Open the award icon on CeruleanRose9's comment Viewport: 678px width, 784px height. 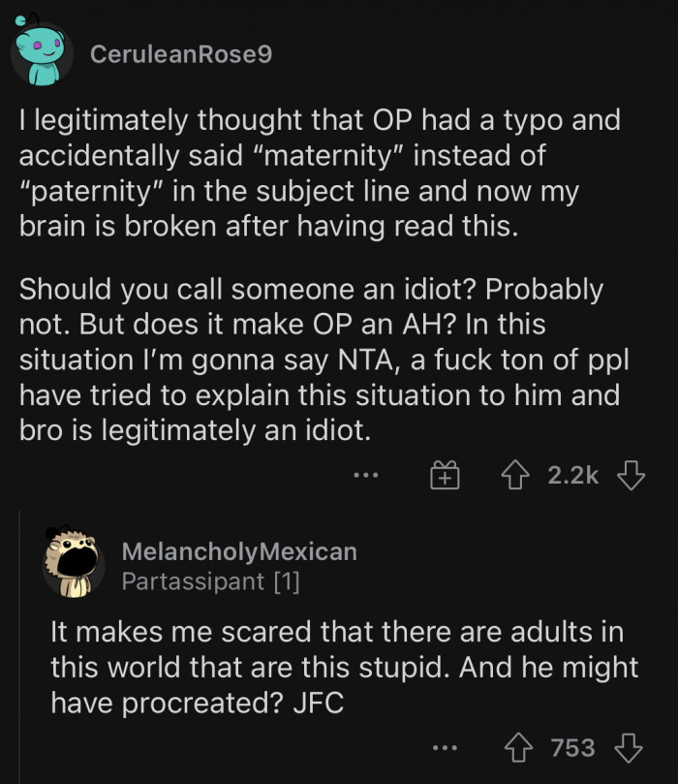pyautogui.click(x=444, y=474)
